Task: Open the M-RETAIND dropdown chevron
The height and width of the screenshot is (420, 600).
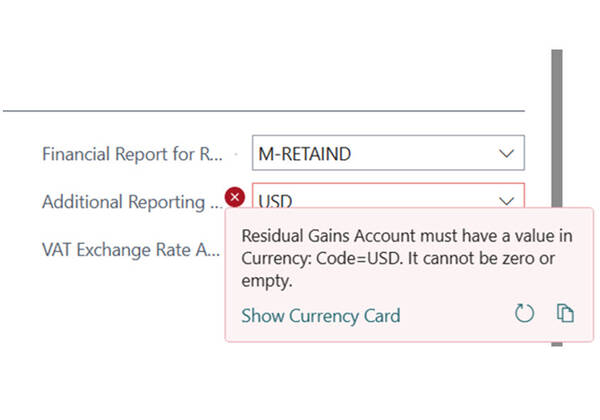Action: 504,154
